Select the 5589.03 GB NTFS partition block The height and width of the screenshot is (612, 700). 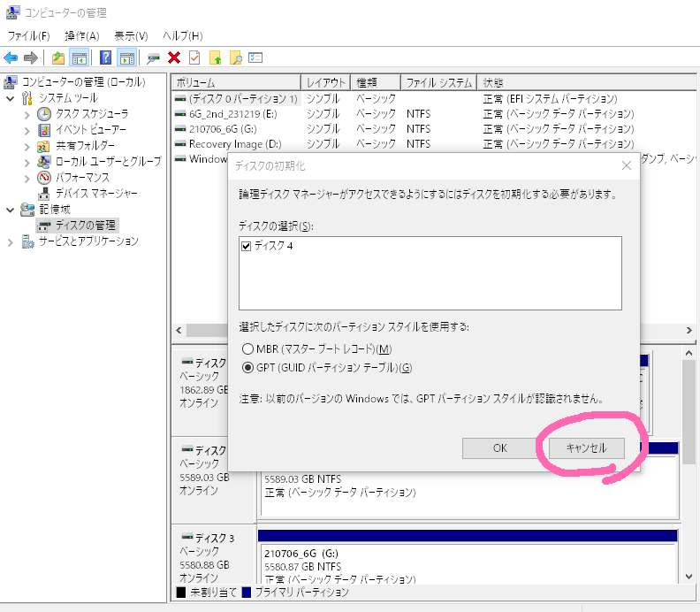[468, 493]
